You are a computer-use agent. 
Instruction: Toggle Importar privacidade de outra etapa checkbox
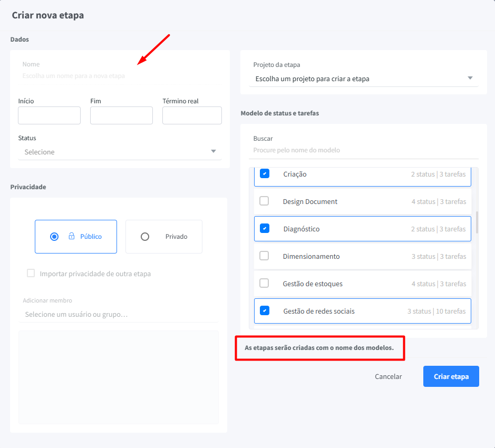[31, 273]
